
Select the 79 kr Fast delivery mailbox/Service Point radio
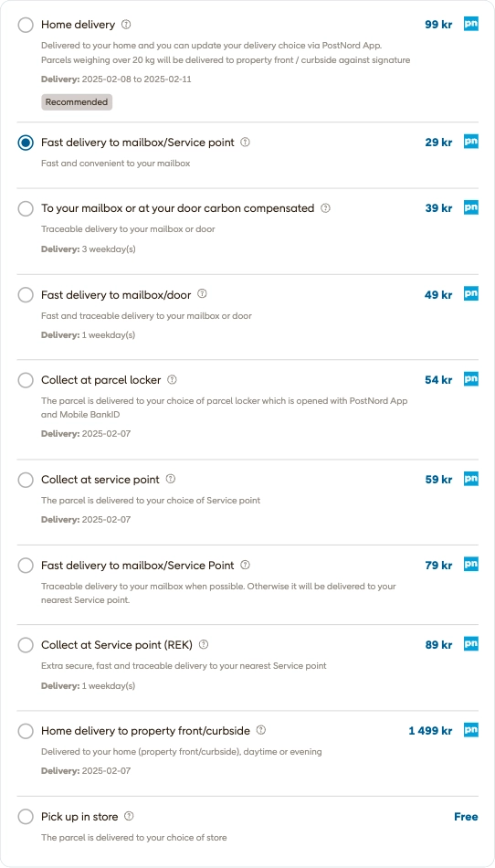[x=26, y=566]
